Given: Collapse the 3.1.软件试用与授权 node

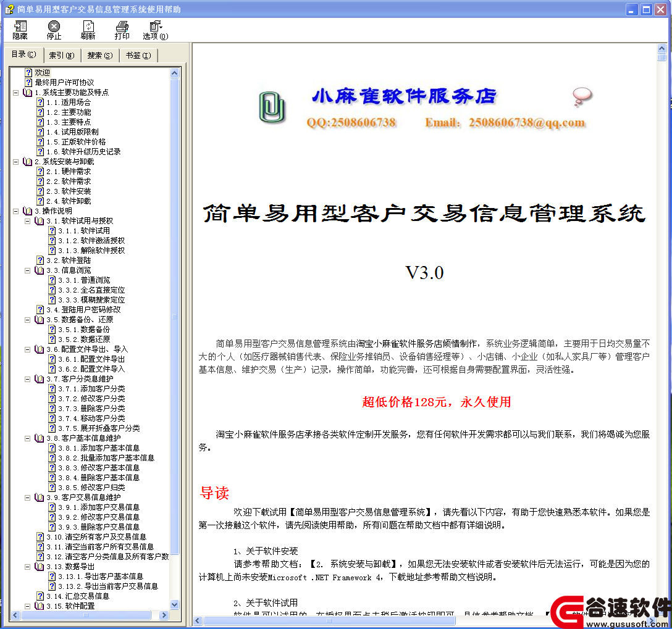Looking at the screenshot, I should pyautogui.click(x=27, y=221).
